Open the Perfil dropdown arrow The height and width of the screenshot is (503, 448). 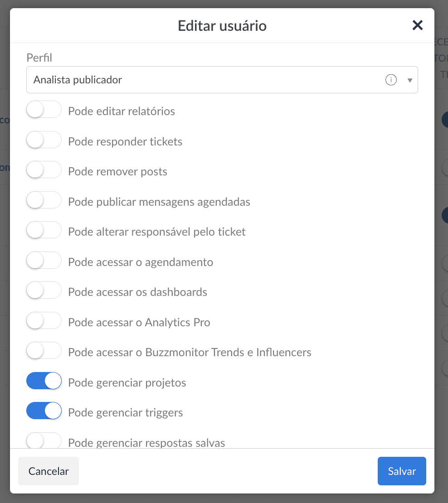click(410, 80)
